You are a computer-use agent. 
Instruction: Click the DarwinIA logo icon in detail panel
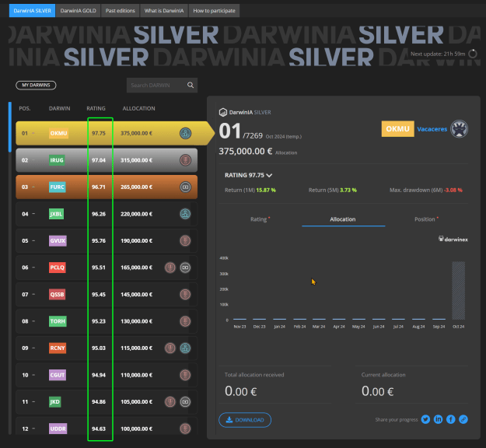[223, 112]
